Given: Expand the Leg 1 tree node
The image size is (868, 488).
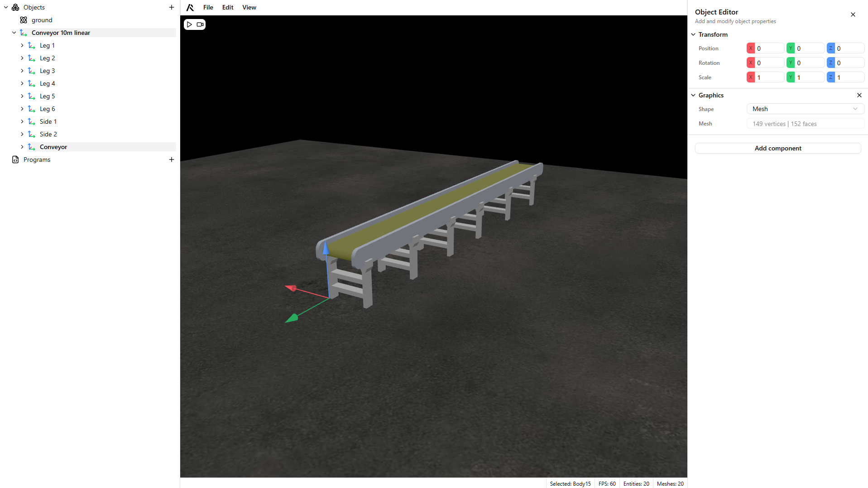Looking at the screenshot, I should pyautogui.click(x=22, y=45).
